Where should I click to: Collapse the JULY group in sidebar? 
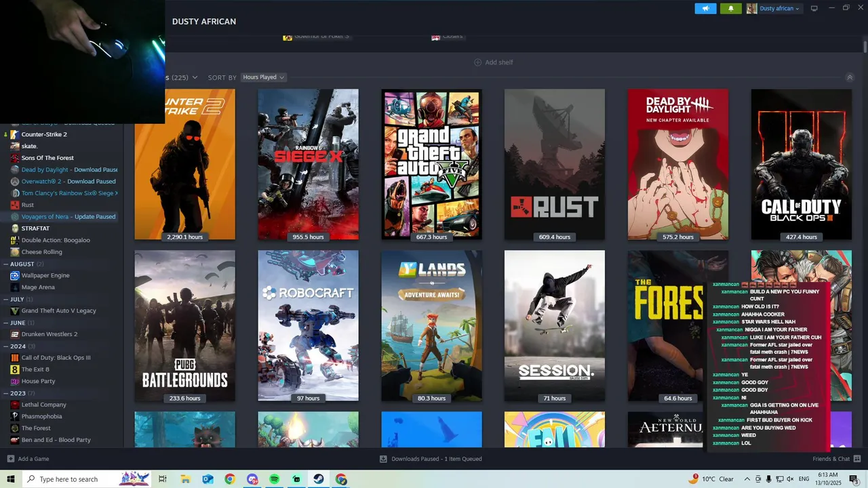point(6,299)
